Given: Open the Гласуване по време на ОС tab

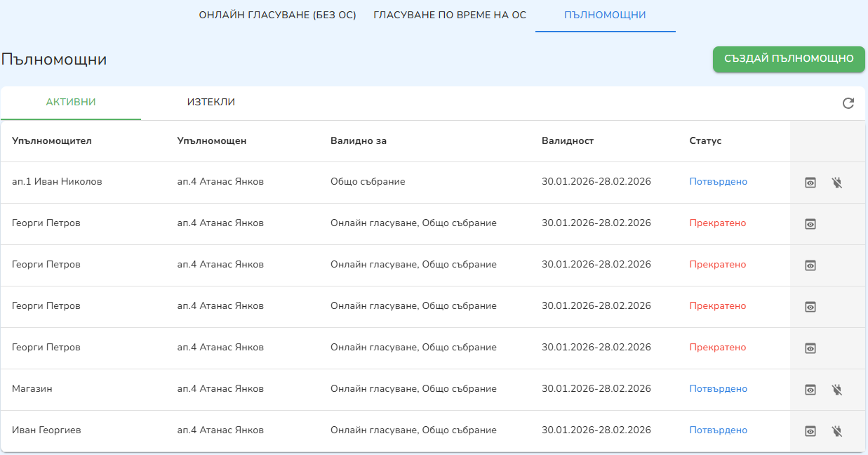Looking at the screenshot, I should 450,15.
